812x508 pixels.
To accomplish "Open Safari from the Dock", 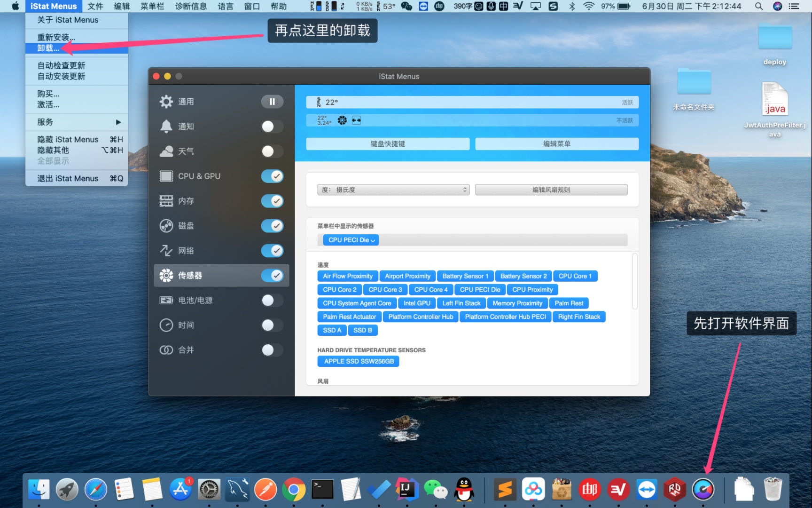I will pyautogui.click(x=95, y=490).
